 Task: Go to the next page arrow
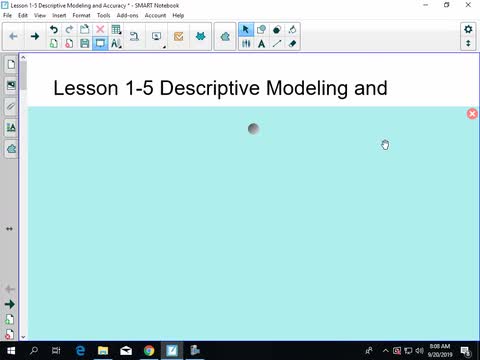tap(35, 36)
